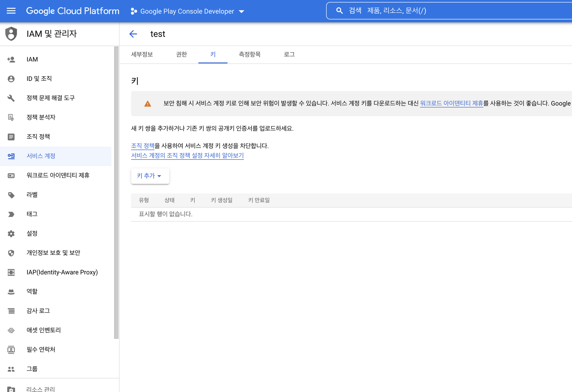Click the 역할 hat icon
This screenshot has height=392, width=572.
click(x=11, y=292)
